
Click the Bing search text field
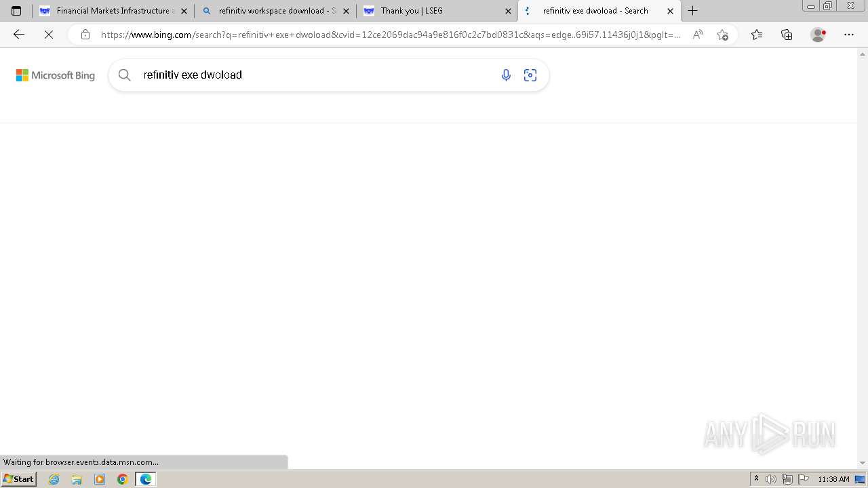click(x=316, y=75)
